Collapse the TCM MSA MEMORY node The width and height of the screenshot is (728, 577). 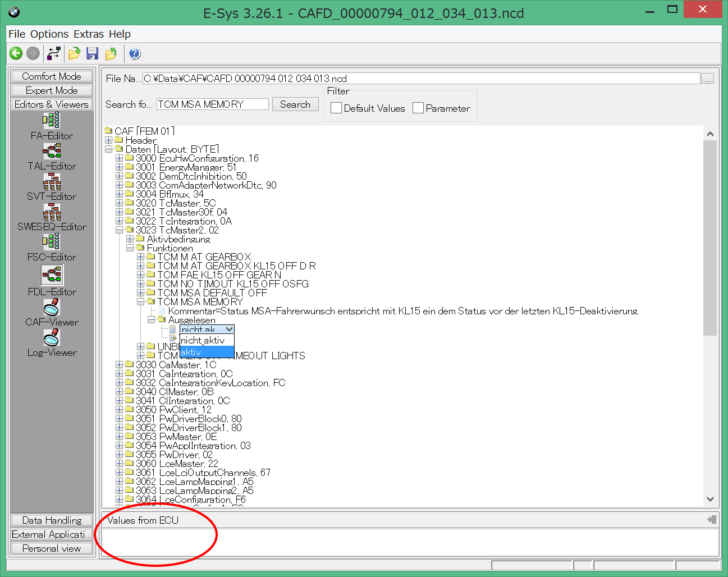140,302
